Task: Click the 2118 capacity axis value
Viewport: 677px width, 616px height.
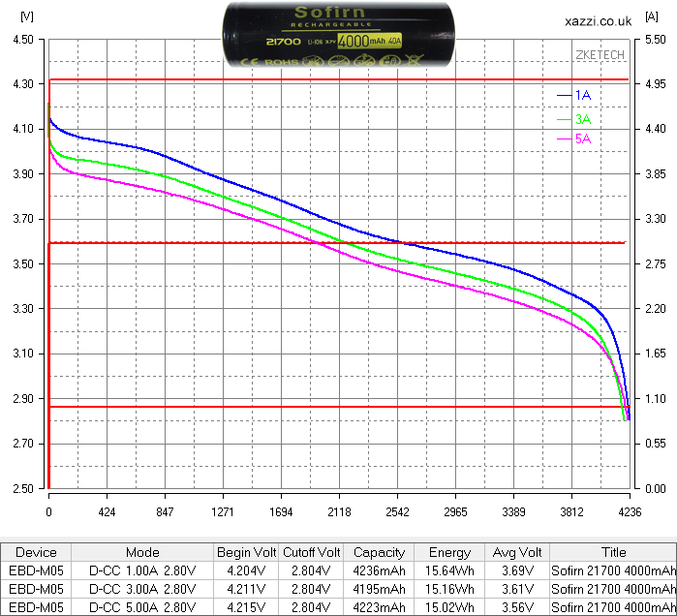Action: tap(339, 512)
